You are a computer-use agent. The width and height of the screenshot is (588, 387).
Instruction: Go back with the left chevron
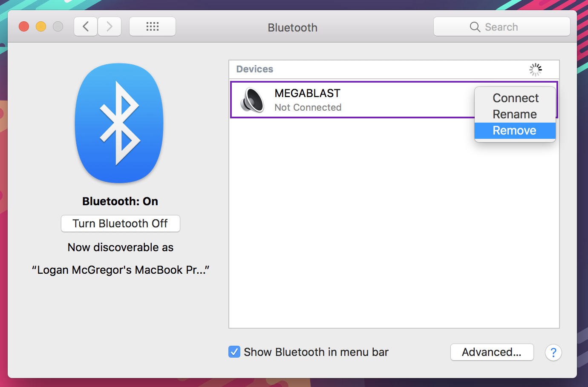click(x=86, y=26)
